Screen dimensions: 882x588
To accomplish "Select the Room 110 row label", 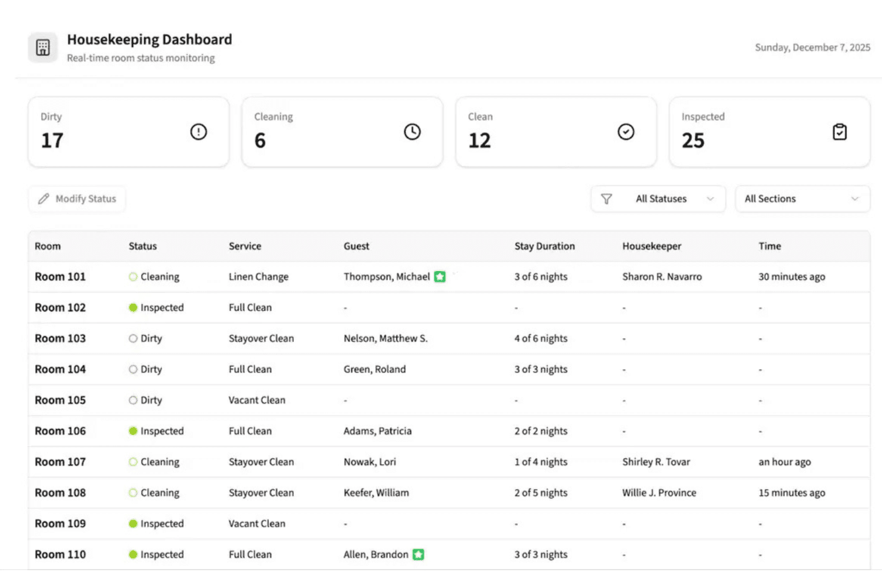I will [x=60, y=555].
